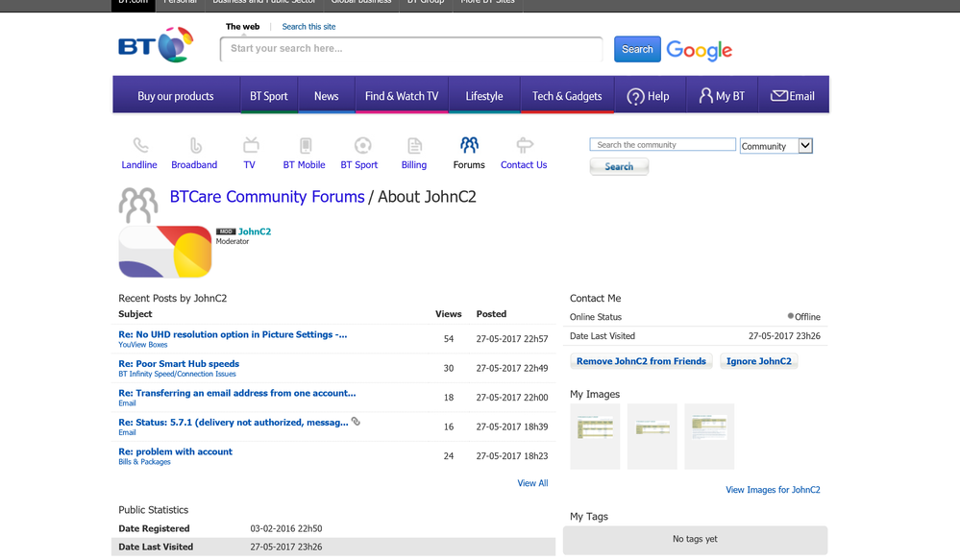Open JohnC2 username link
The height and width of the screenshot is (560, 960).
pos(255,231)
